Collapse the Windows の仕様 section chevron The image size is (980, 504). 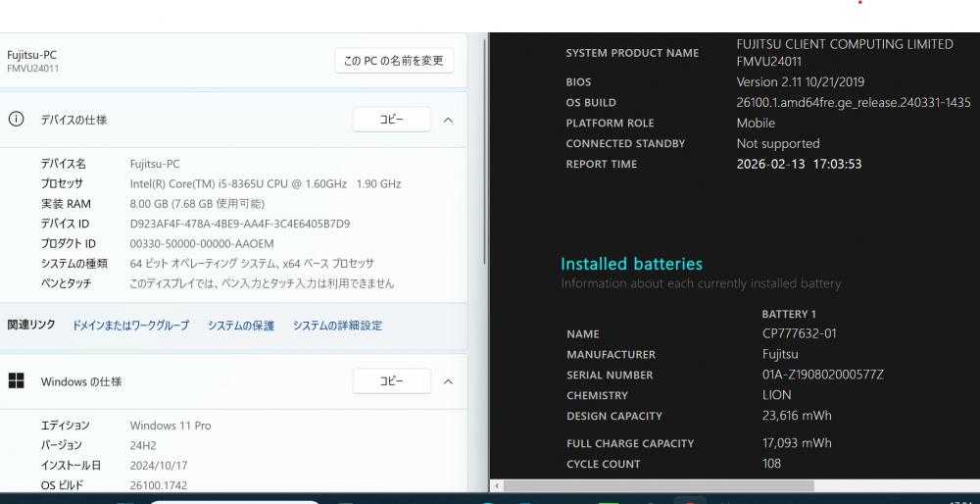coord(448,381)
